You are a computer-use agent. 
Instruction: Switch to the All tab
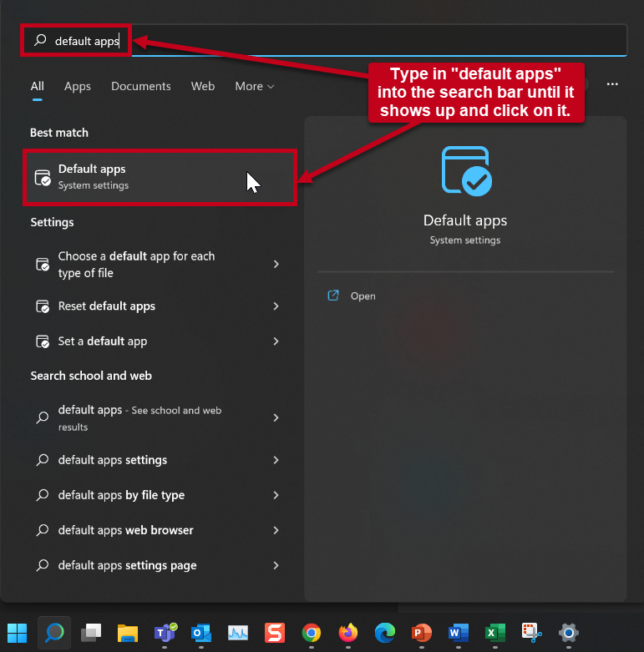pos(37,86)
